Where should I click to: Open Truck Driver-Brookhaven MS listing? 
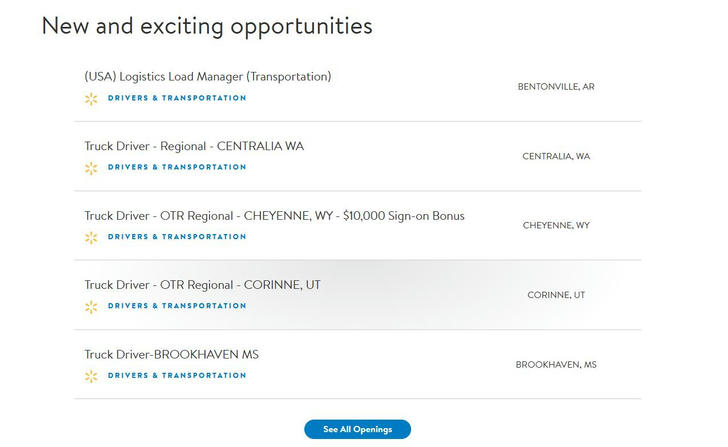tap(171, 355)
